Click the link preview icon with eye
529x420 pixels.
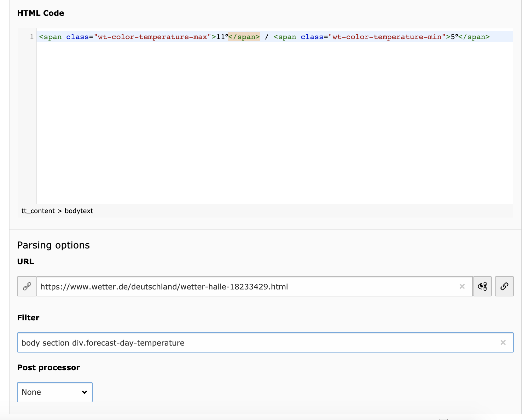coord(482,286)
